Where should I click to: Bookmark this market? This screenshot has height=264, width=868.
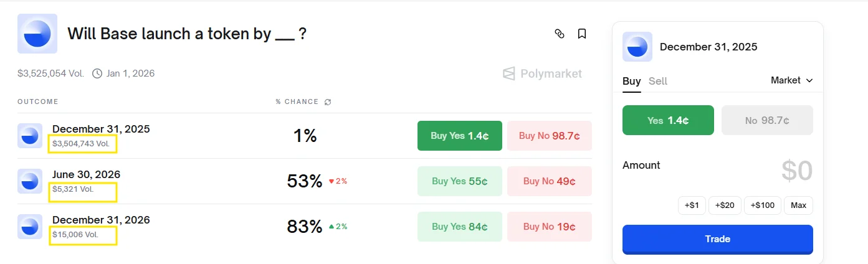coord(582,34)
